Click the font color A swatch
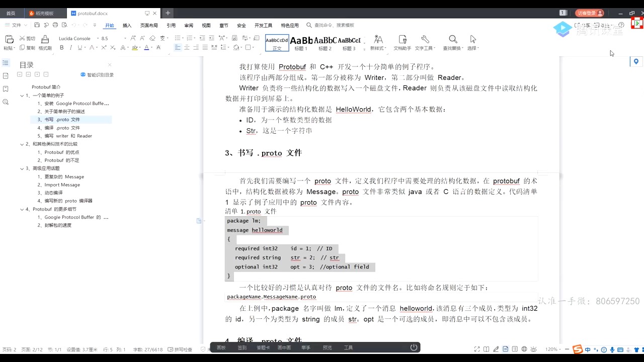 pos(146,48)
